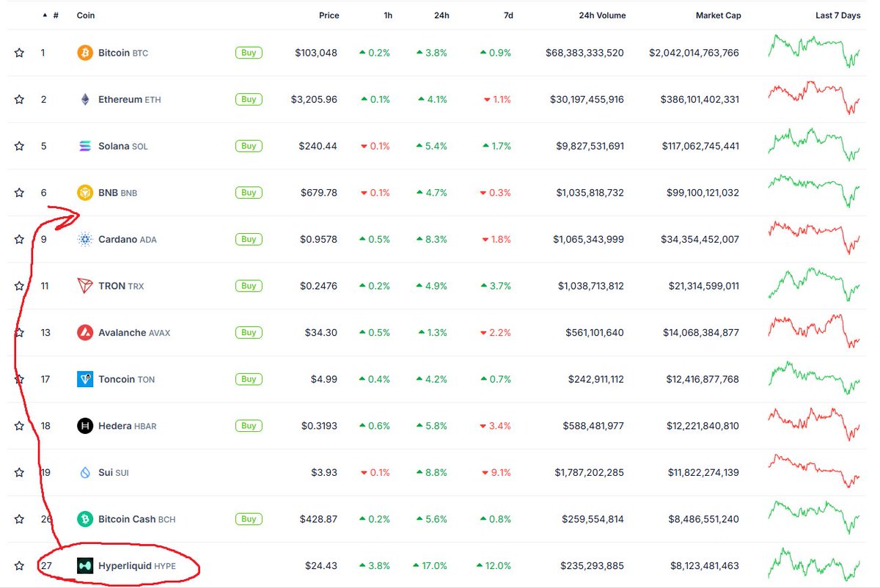Sort by 1h change column

[388, 15]
